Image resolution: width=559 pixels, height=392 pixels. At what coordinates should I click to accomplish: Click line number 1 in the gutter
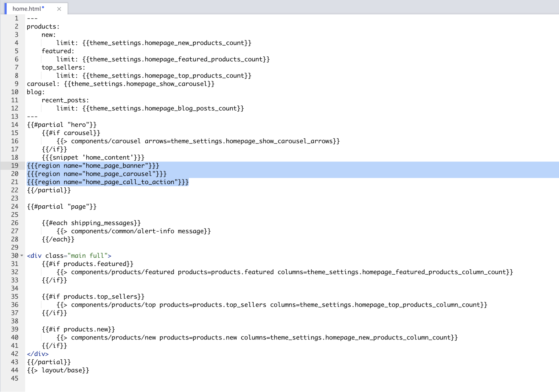tap(16, 18)
